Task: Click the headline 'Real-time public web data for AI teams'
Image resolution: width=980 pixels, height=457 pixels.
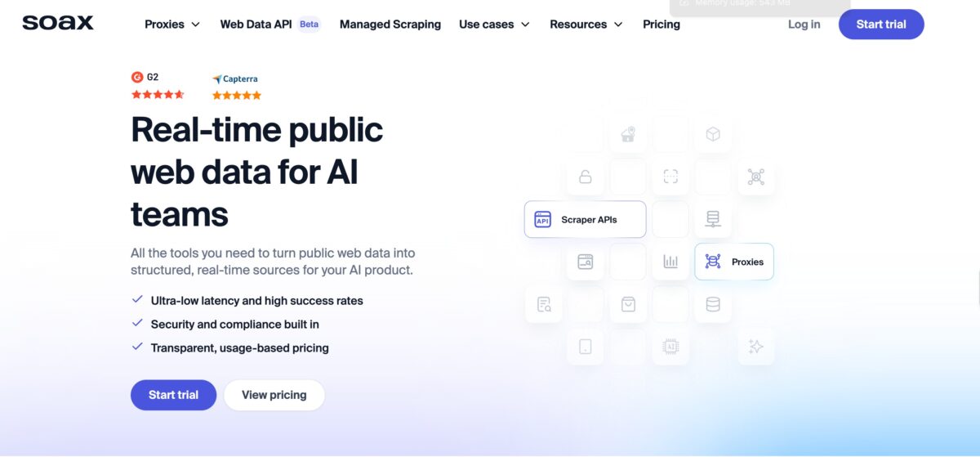Action: point(257,172)
